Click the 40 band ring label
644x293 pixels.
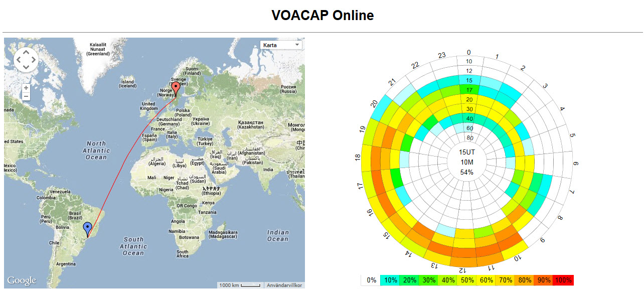[x=469, y=118]
